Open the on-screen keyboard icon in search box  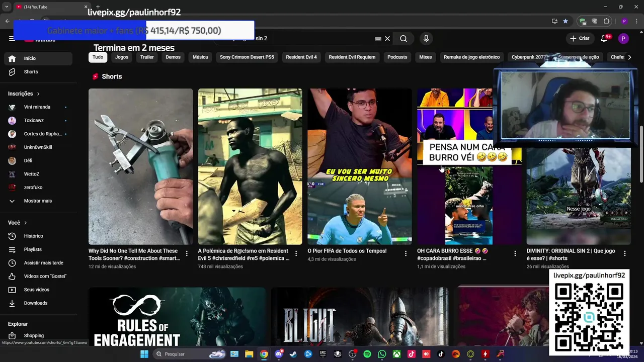[x=378, y=39]
